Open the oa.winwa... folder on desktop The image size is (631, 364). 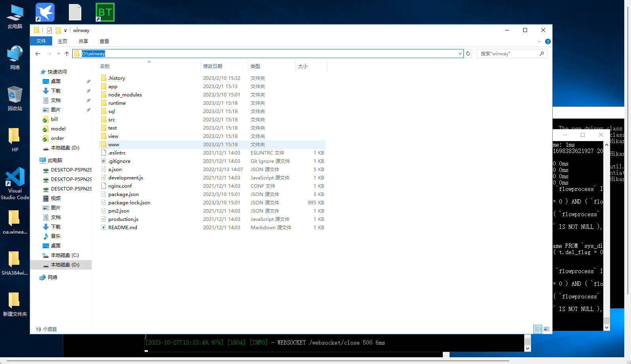(x=15, y=222)
